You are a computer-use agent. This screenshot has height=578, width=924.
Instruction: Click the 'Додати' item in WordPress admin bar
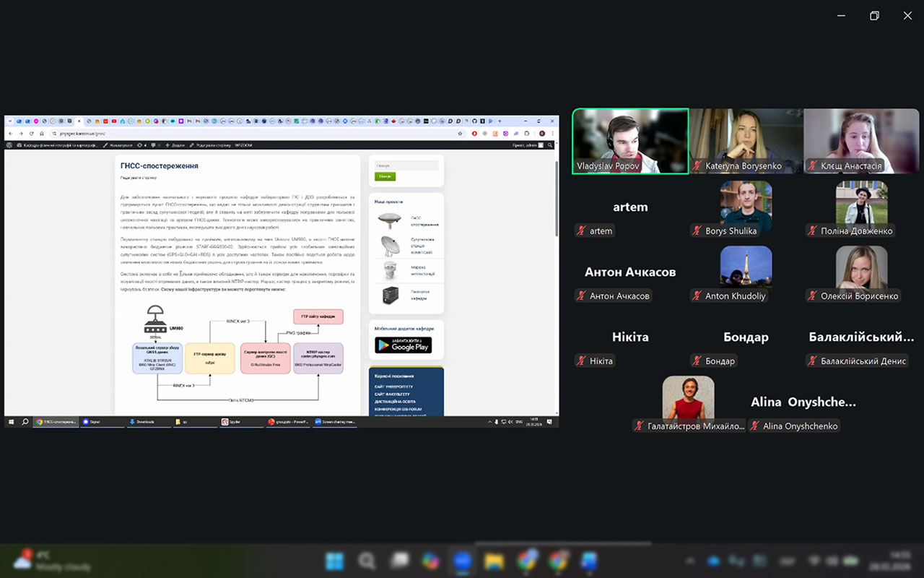click(x=174, y=145)
